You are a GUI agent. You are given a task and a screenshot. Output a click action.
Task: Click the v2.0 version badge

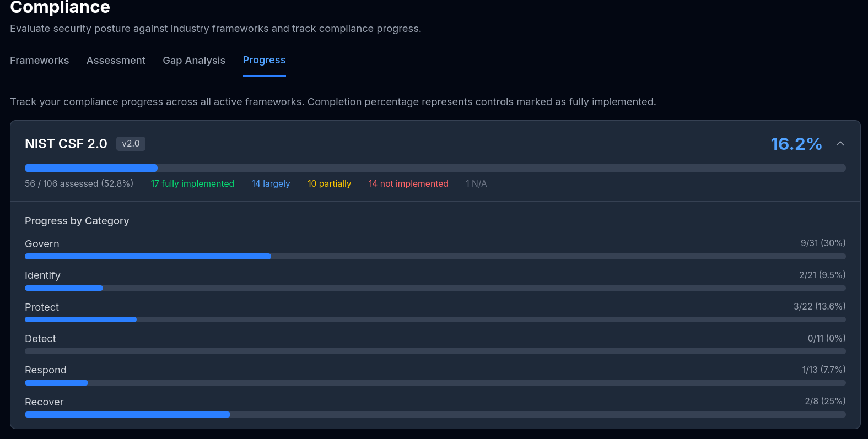coord(131,143)
